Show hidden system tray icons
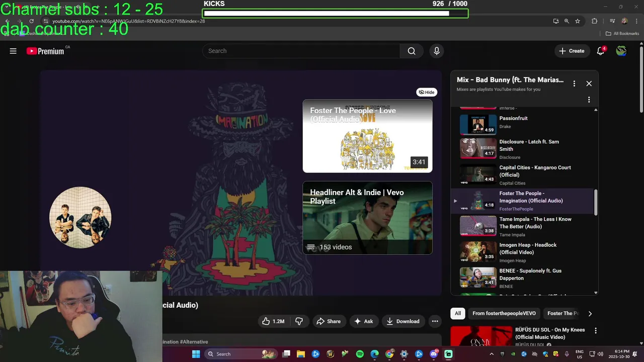 click(x=492, y=354)
